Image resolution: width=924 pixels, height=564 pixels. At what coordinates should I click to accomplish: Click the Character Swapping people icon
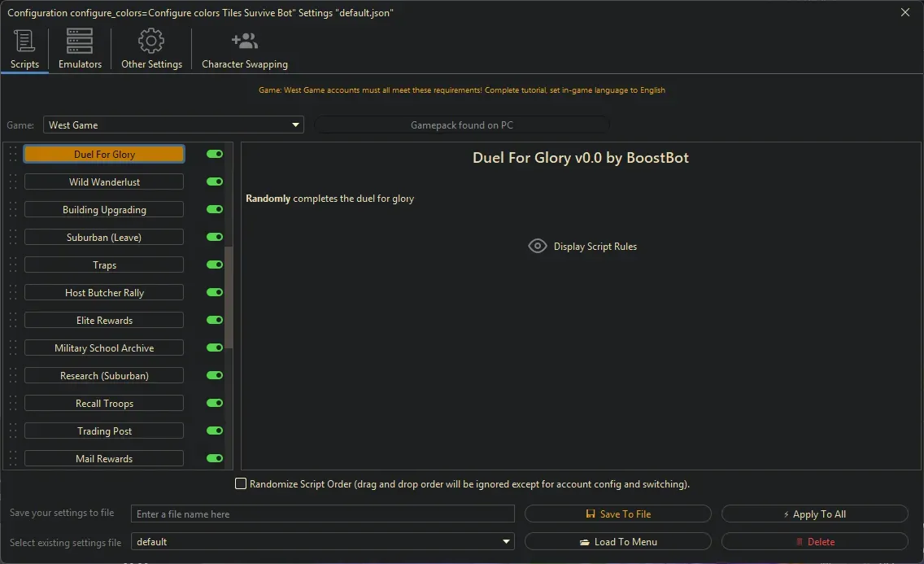click(244, 40)
